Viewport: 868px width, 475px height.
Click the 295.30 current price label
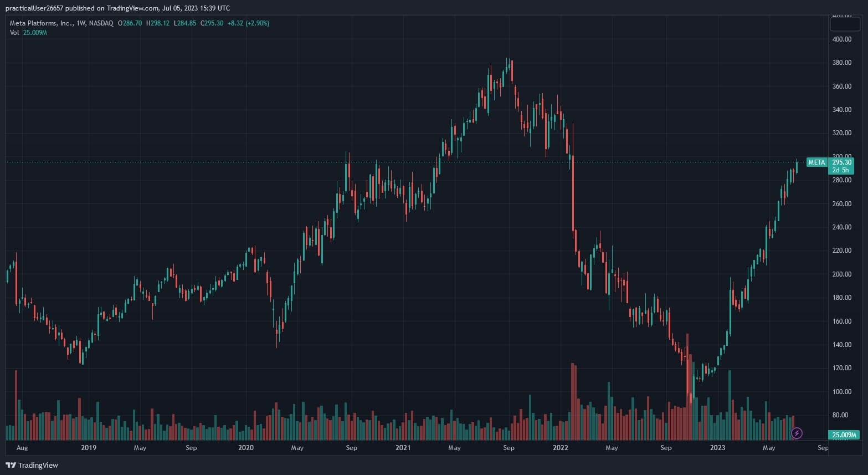click(841, 162)
